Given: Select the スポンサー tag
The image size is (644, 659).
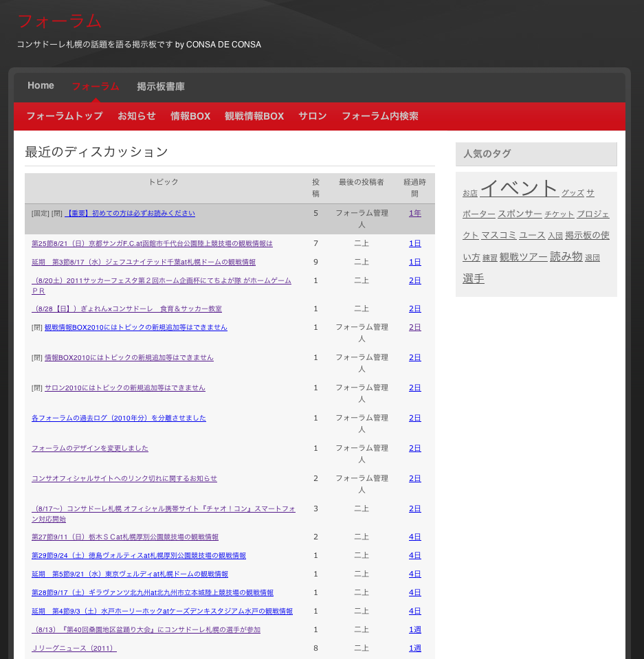Looking at the screenshot, I should (520, 214).
